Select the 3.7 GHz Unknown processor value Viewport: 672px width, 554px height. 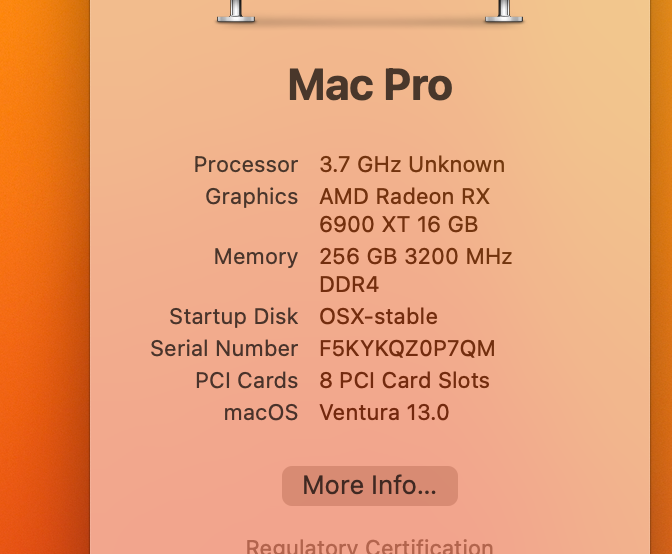[x=412, y=165]
